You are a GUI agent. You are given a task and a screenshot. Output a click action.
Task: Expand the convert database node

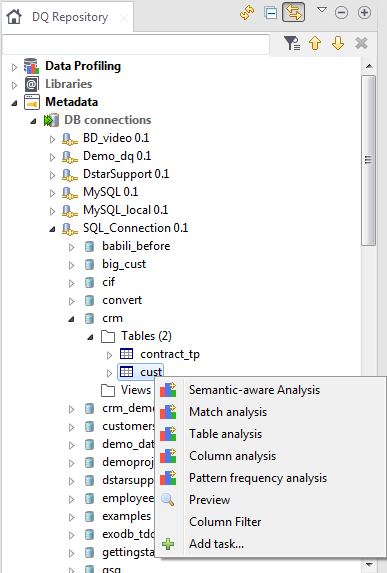tap(71, 301)
